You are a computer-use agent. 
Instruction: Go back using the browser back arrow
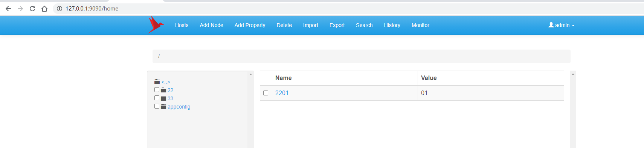(x=8, y=9)
